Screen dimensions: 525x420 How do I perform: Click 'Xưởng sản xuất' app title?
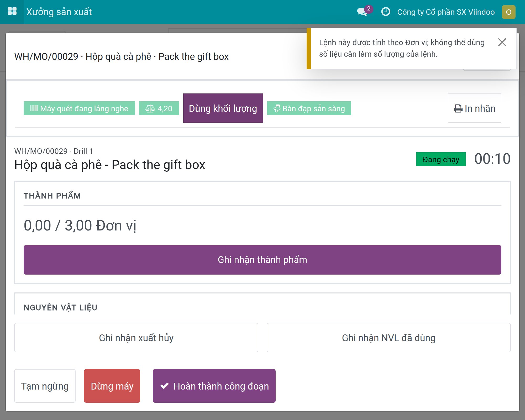[59, 12]
